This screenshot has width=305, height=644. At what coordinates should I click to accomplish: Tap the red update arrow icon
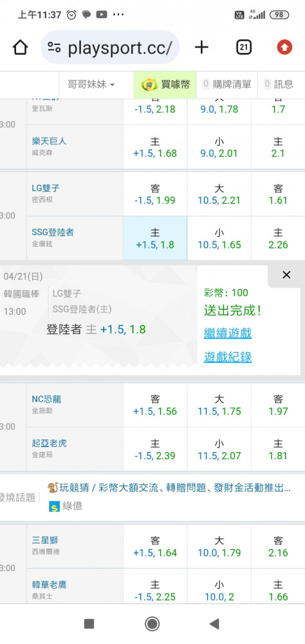[284, 48]
